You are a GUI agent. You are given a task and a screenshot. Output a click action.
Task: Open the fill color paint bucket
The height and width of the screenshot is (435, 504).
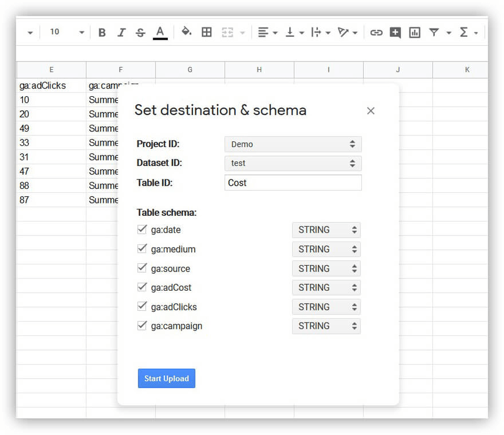coord(186,32)
